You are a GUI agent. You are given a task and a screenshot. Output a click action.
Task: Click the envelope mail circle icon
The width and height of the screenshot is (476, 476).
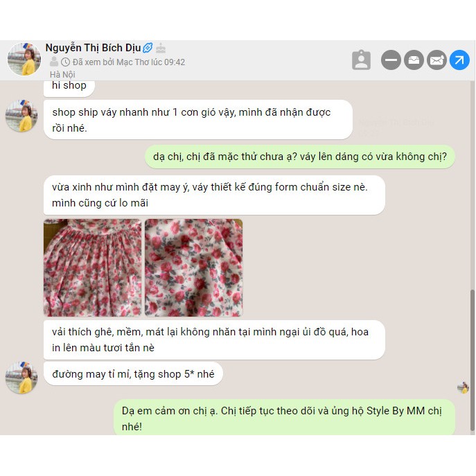(437, 60)
